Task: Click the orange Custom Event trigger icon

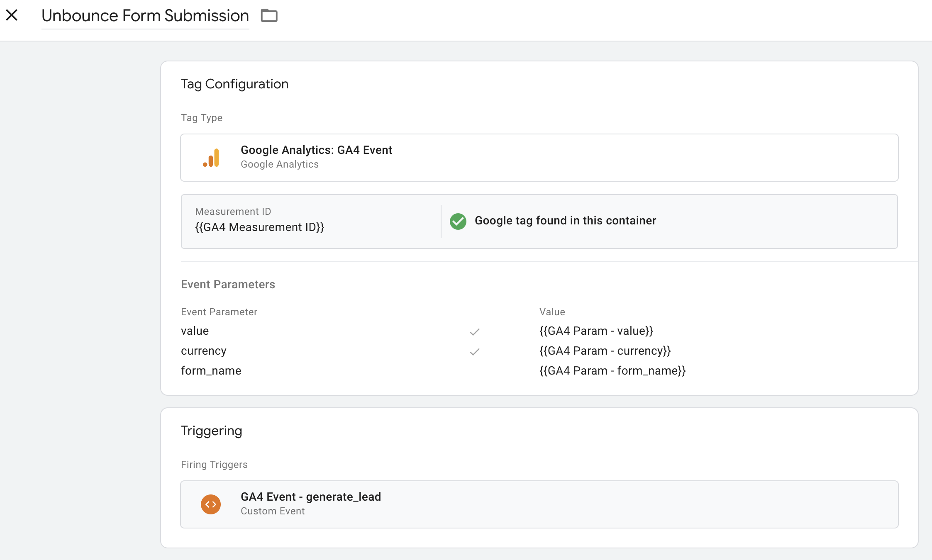Action: tap(211, 504)
